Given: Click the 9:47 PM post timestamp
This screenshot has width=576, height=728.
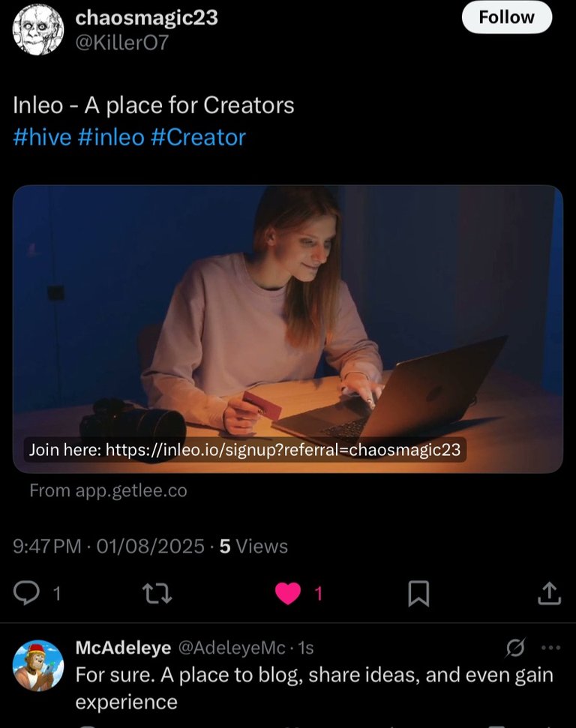Looking at the screenshot, I should 47,547.
